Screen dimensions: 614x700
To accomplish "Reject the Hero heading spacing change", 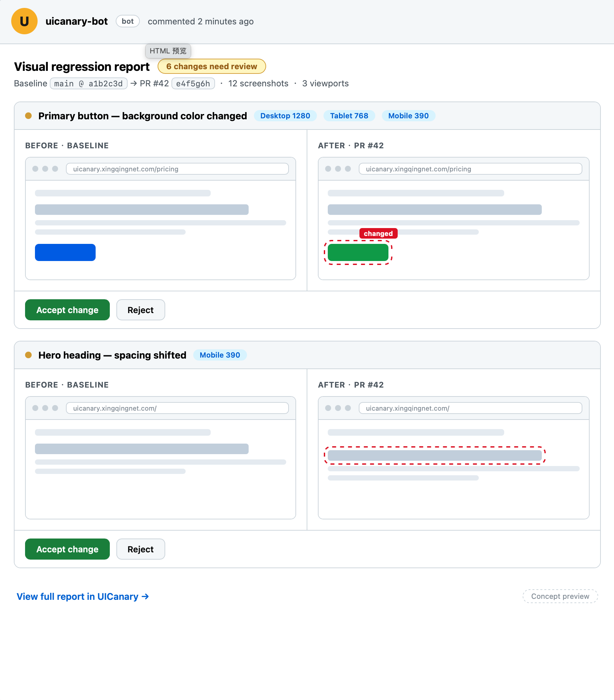I will point(140,549).
